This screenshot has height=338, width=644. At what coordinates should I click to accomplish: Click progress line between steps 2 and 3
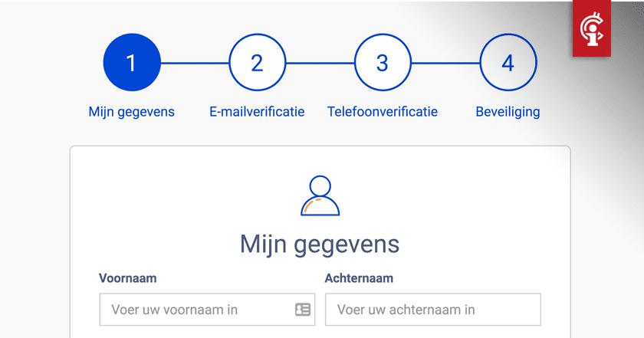pos(320,63)
